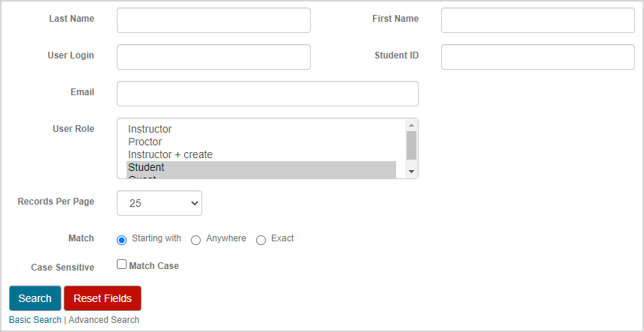Image resolution: width=644 pixels, height=332 pixels.
Task: Open the Records Per Page dropdown
Action: point(160,203)
